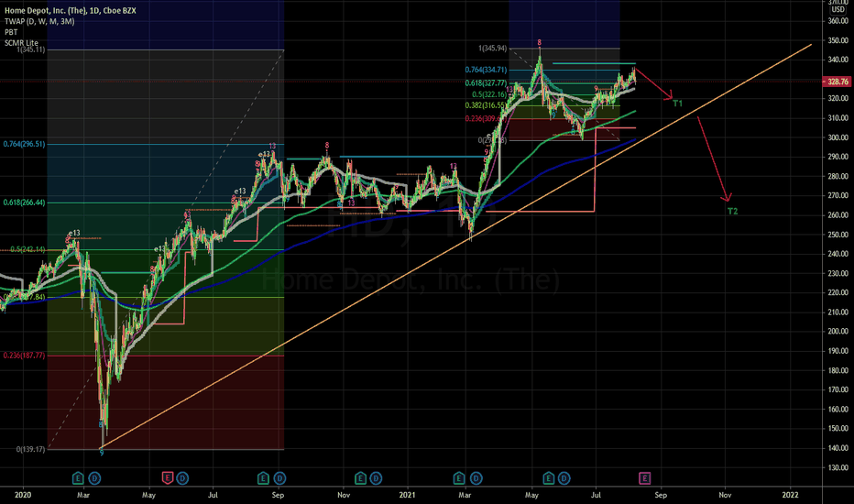Click the 200.00 price axis label
Image resolution: width=854 pixels, height=504 pixels.
pos(838,332)
